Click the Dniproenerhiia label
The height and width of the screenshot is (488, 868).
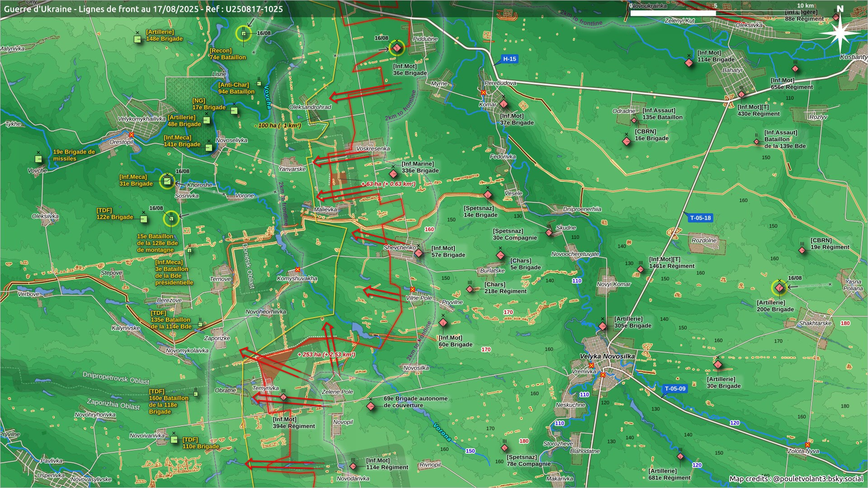coord(582,209)
